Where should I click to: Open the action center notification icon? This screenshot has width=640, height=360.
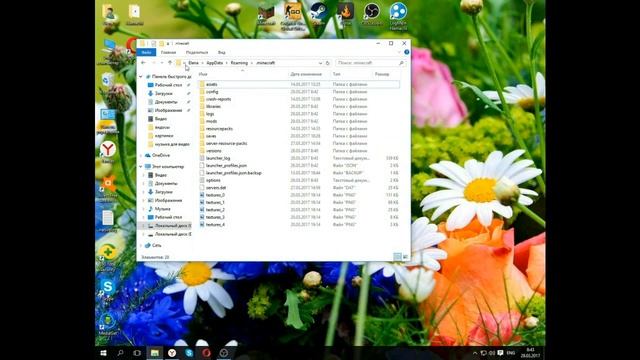[x=500, y=353]
